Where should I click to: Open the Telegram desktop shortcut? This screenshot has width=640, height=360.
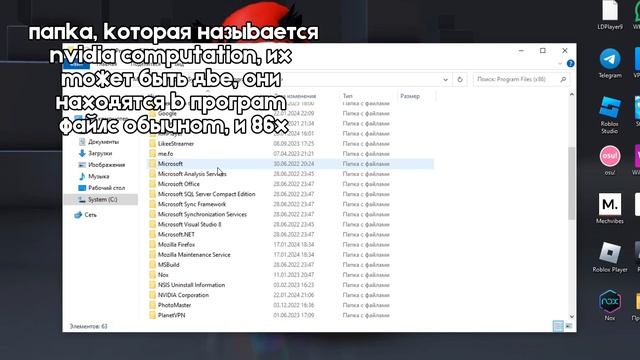coord(610,63)
